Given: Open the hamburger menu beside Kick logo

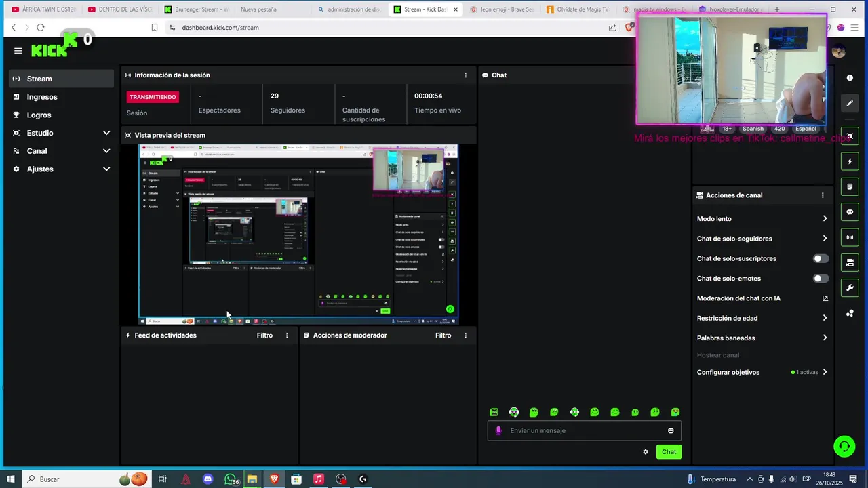Looking at the screenshot, I should pos(18,51).
